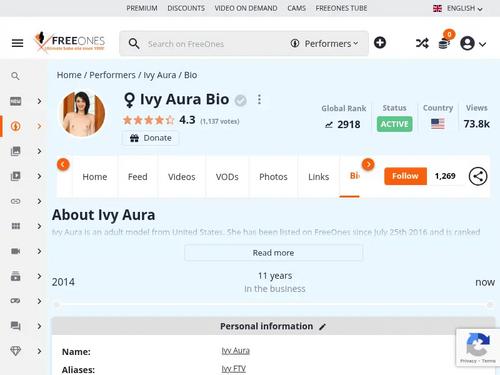Expand the cams sidebar chevron
The image size is (500, 375).
[x=39, y=251]
